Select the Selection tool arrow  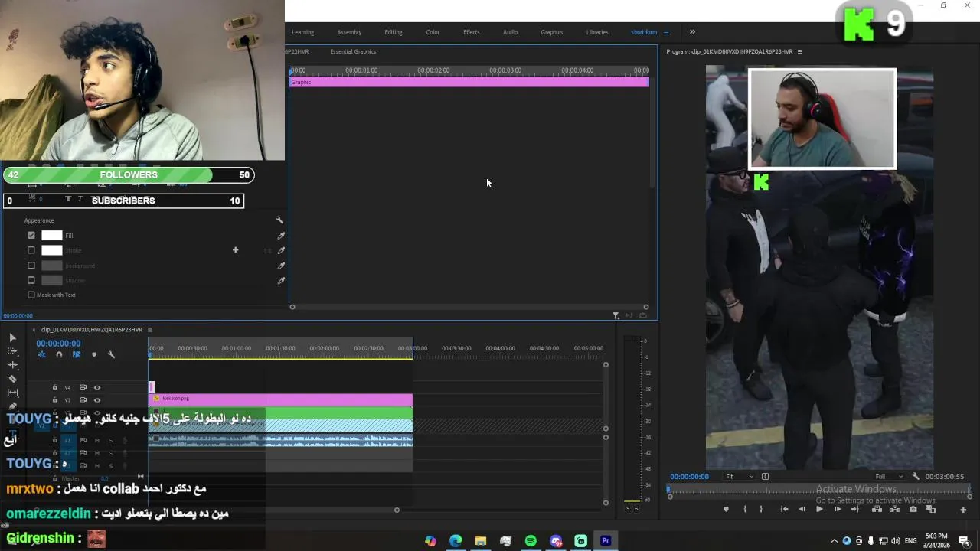pos(12,337)
